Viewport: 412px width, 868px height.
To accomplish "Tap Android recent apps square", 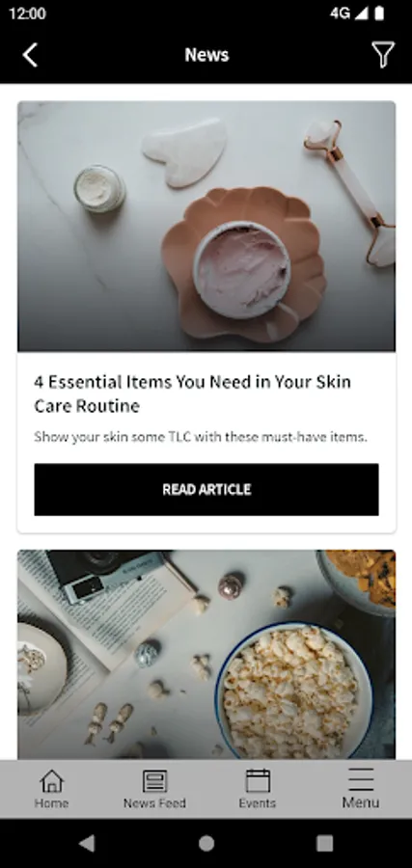I will coord(324,843).
